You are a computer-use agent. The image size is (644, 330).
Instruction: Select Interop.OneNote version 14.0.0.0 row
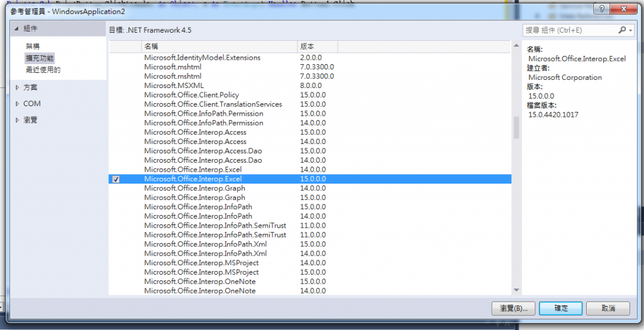309,290
